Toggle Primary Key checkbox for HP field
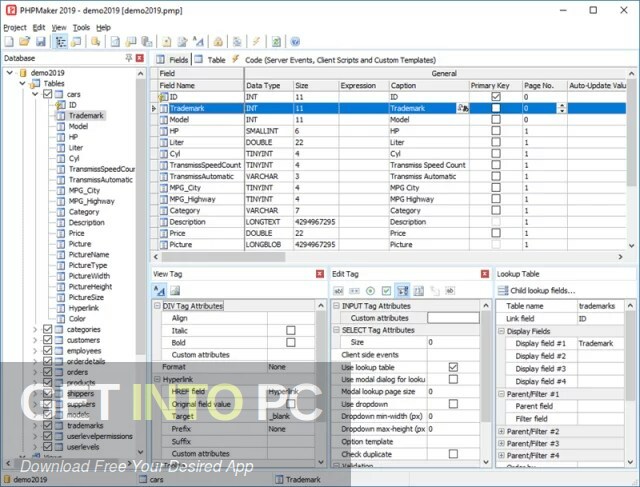Image resolution: width=640 pixels, height=487 pixels. pos(496,131)
